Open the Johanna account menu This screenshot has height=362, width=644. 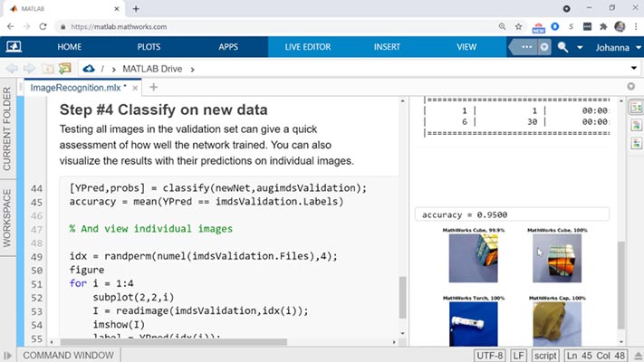(618, 48)
